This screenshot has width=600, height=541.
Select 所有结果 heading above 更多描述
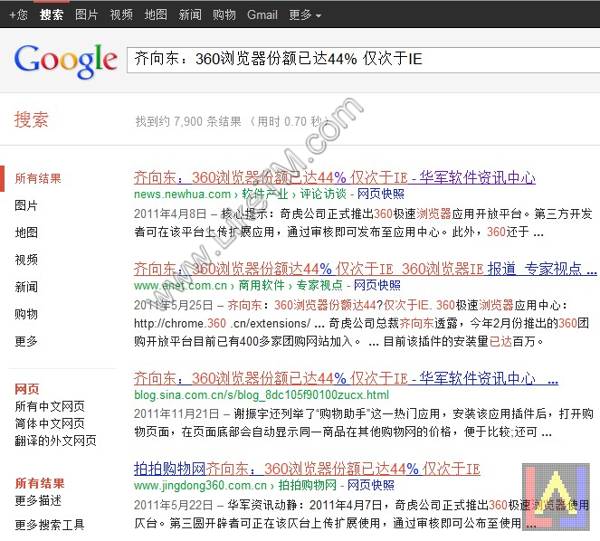coord(39,483)
